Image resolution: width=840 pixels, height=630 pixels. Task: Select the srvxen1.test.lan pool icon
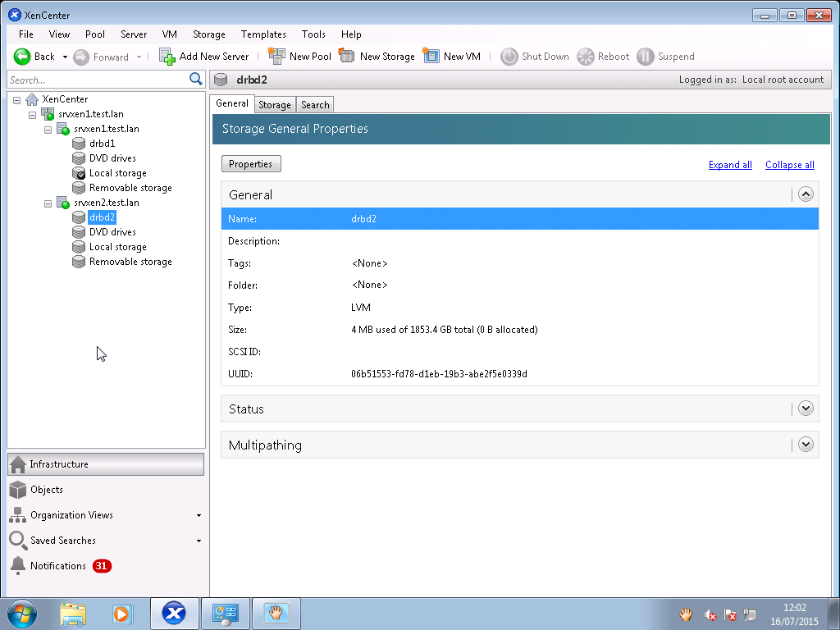(x=48, y=114)
